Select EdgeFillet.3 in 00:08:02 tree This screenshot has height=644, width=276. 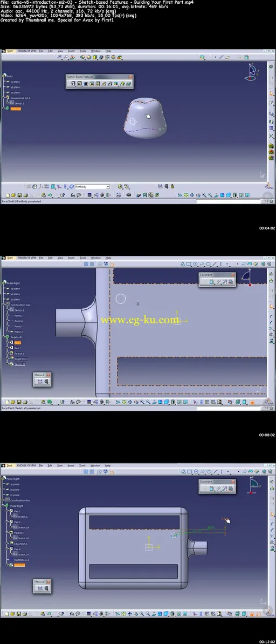[x=22, y=359]
